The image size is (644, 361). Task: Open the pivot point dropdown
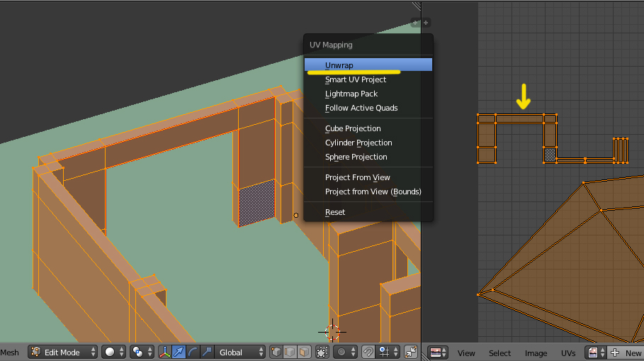pos(142,352)
